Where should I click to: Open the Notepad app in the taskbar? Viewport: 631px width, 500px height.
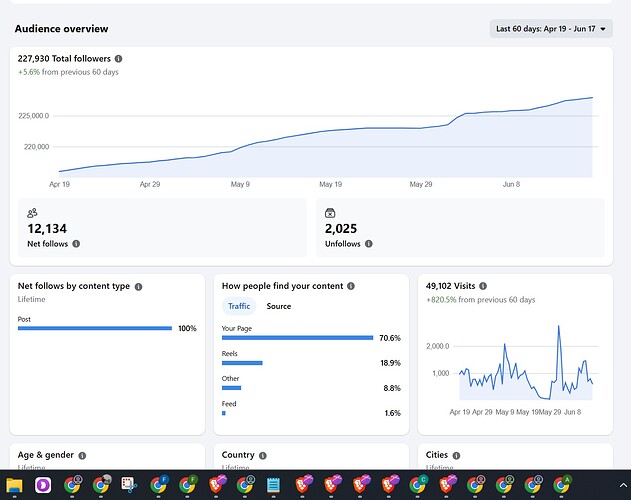tap(274, 485)
